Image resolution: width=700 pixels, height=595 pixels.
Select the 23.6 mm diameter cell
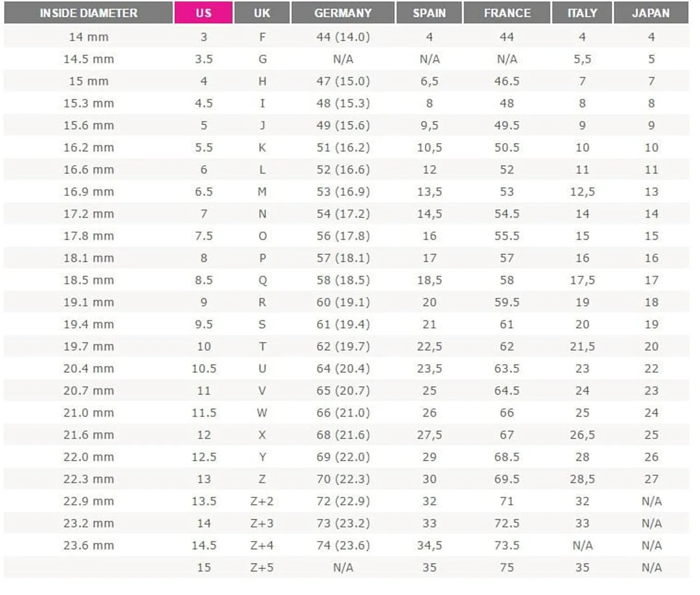click(89, 546)
